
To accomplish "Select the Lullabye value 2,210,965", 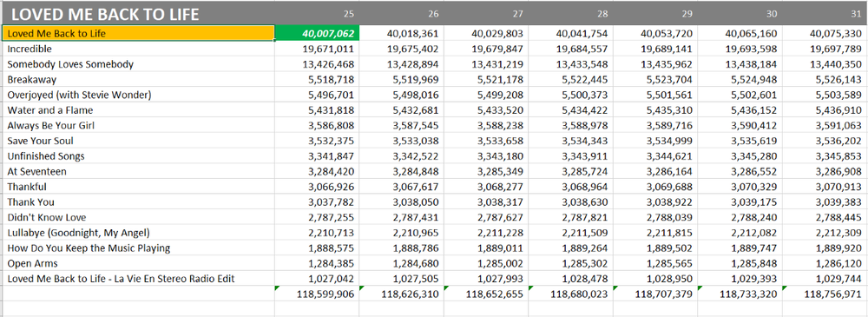I will click(401, 233).
